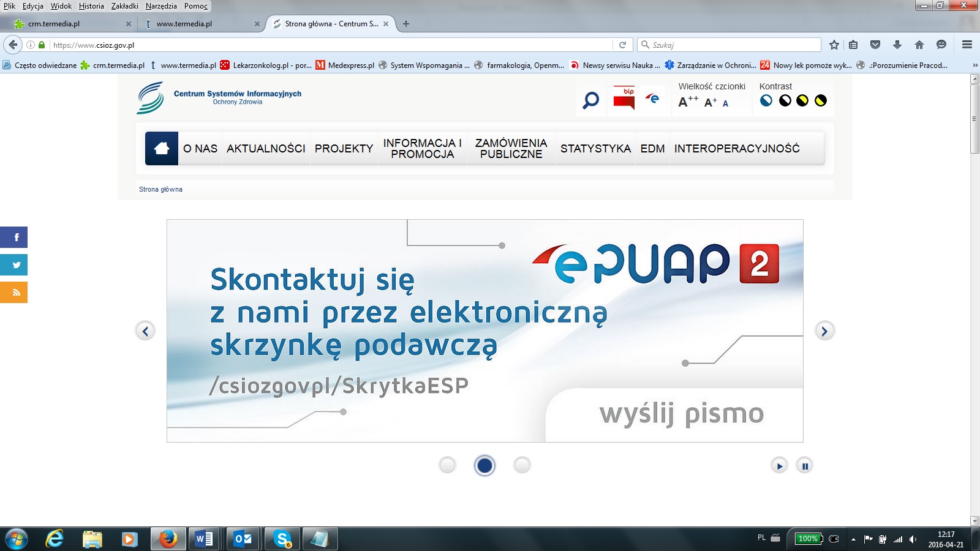The image size is (980, 551).
Task: Share page via Facebook side button
Action: 14,237
